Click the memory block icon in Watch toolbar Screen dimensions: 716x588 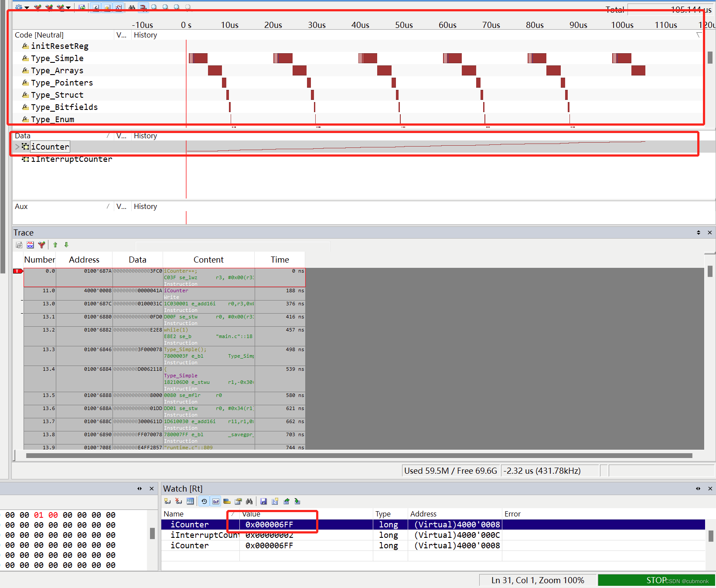pyautogui.click(x=227, y=502)
